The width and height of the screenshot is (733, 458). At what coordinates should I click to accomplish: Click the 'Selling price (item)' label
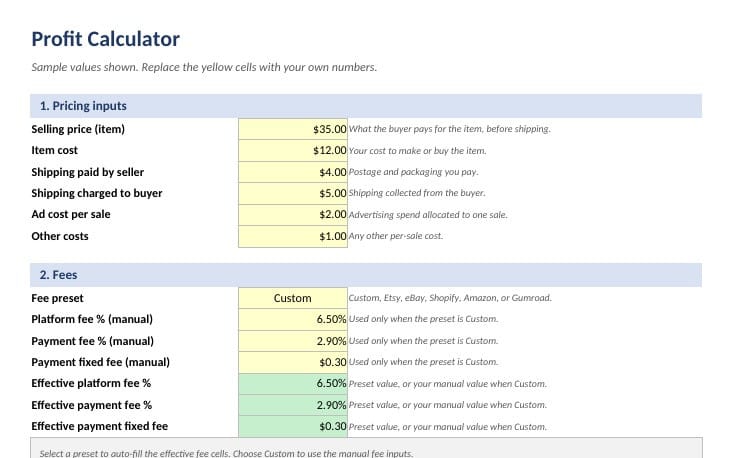point(78,129)
